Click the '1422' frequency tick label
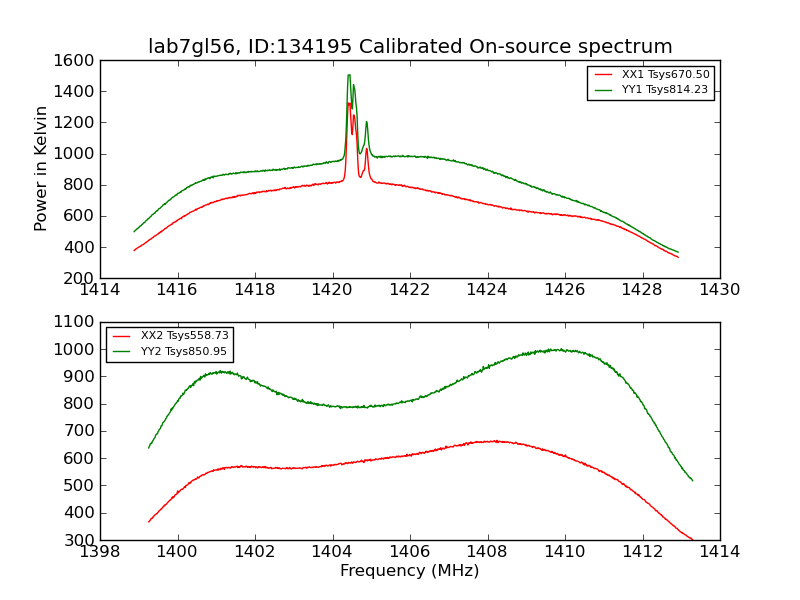This screenshot has height=600, width=800. 410,290
